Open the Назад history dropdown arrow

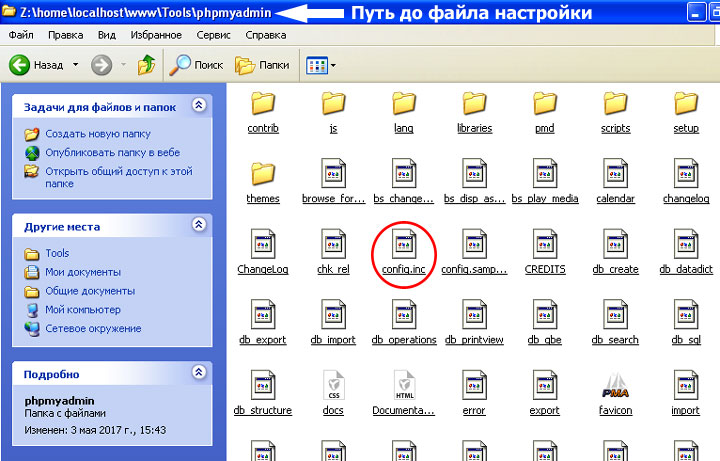75,65
